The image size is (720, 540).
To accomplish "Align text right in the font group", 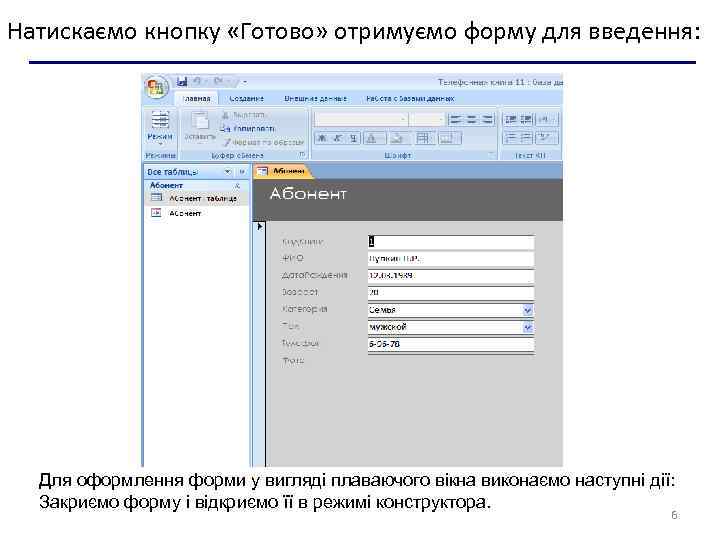I will click(x=488, y=120).
